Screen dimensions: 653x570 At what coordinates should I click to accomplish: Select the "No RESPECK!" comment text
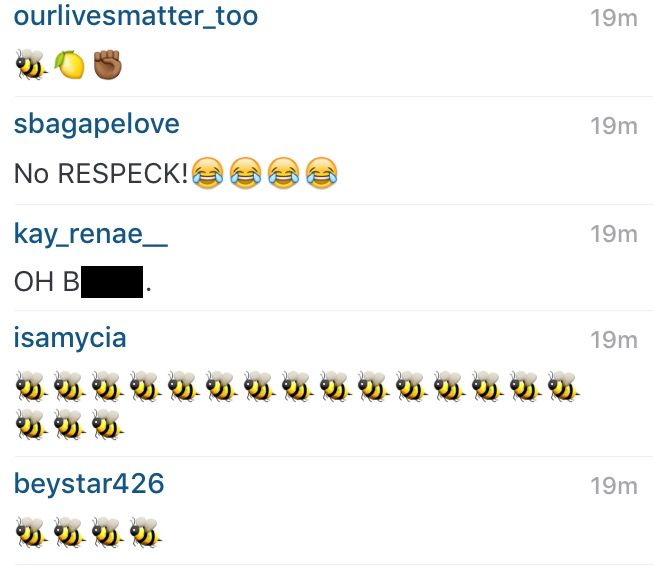pos(101,173)
